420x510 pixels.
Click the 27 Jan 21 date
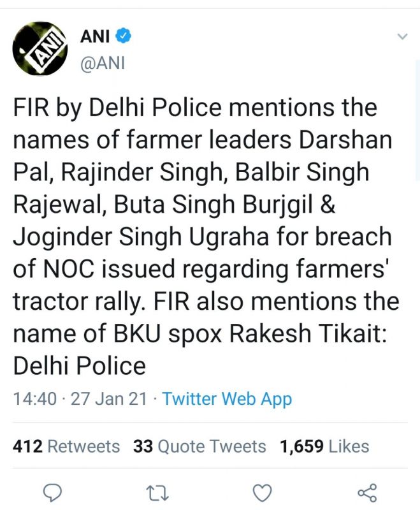[x=109, y=399]
